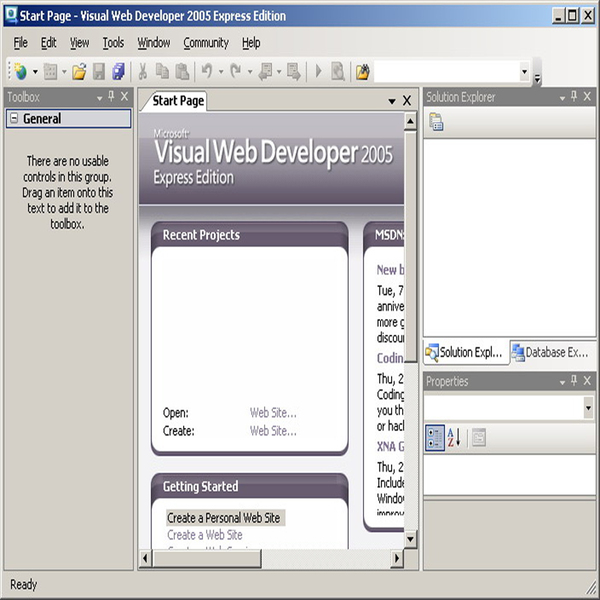Open the Redo history dropdown arrow
This screenshot has width=600, height=600.
(250, 72)
